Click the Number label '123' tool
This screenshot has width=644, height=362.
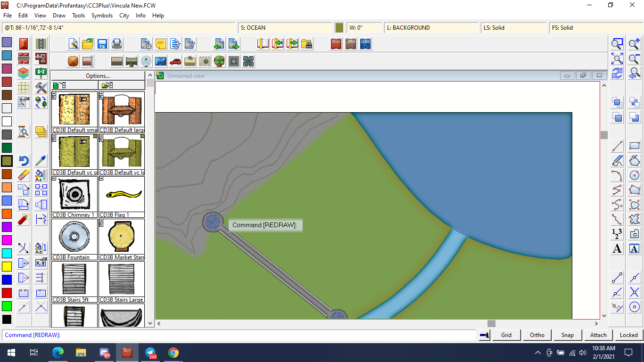tap(617, 234)
